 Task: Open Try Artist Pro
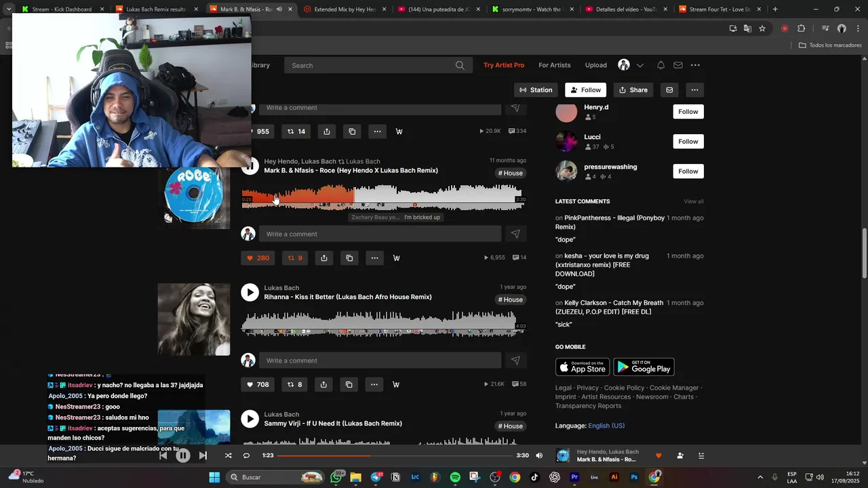(x=504, y=65)
